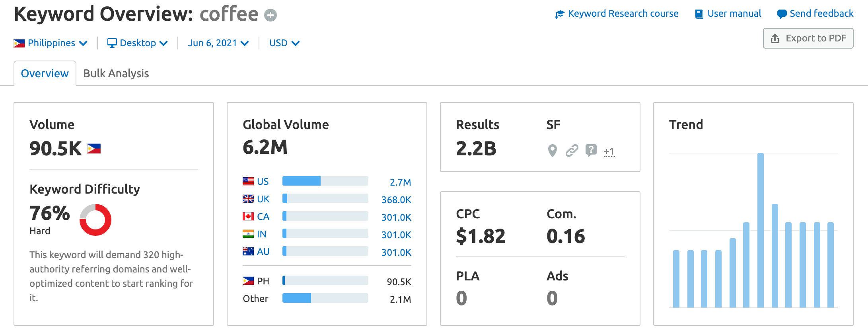The height and width of the screenshot is (333, 868).
Task: Click the site links chain icon
Action: (x=572, y=151)
